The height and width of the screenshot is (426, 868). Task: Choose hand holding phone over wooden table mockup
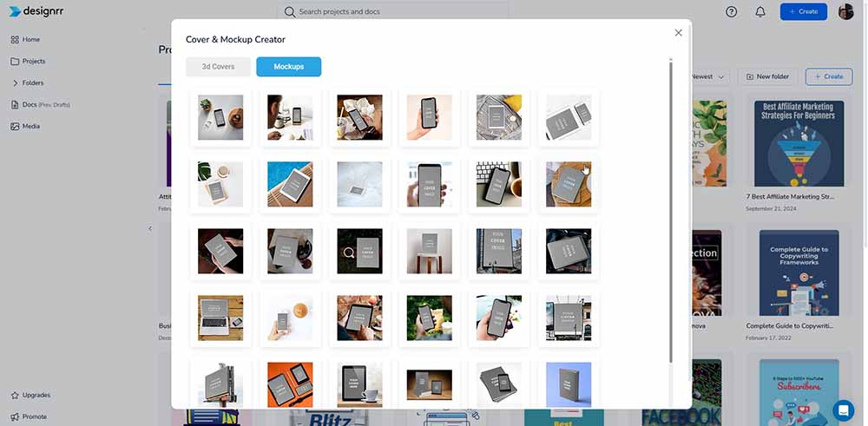pos(360,117)
